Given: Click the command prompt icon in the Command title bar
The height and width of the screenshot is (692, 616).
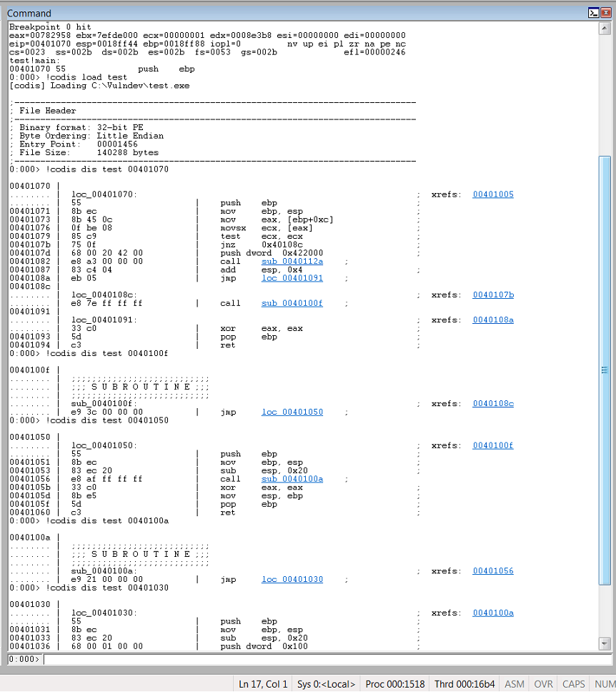Looking at the screenshot, I should (x=594, y=13).
